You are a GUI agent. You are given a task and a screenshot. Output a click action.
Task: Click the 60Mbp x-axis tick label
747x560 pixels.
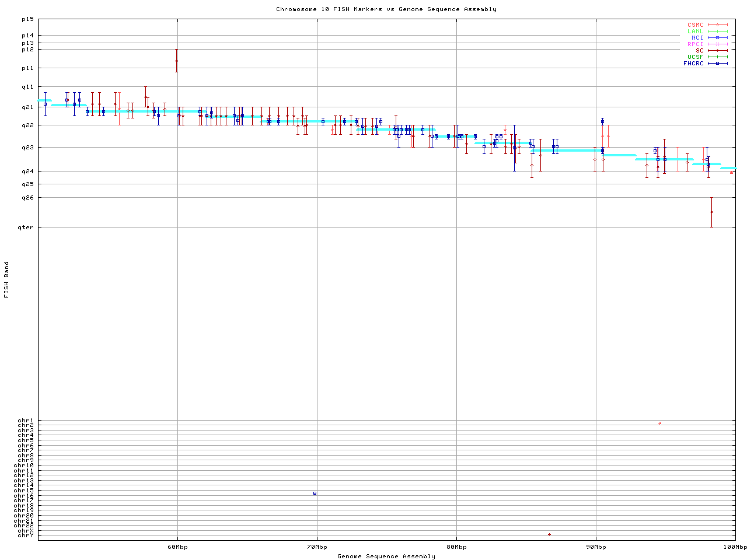click(x=177, y=547)
